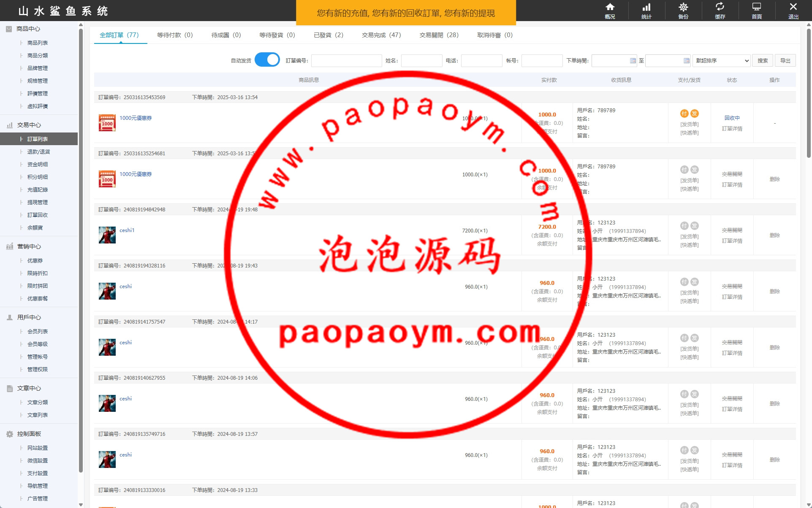812x508 pixels.
Task: Click the 文章中心 document icon
Action: pyautogui.click(x=9, y=388)
